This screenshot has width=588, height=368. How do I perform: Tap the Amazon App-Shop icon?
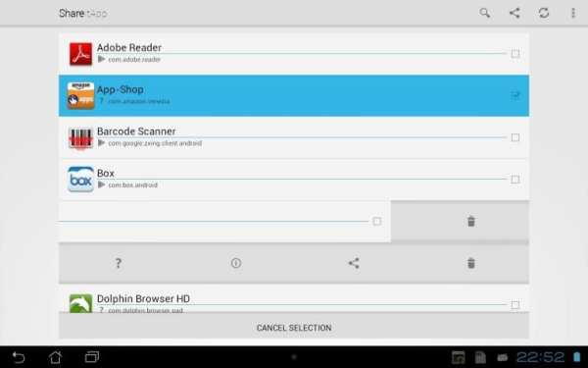coord(80,96)
